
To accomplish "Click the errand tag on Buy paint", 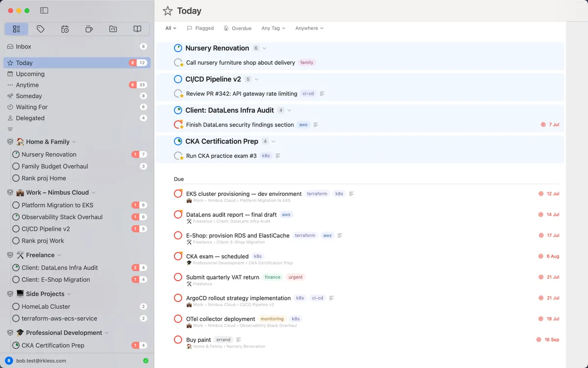I will click(223, 340).
